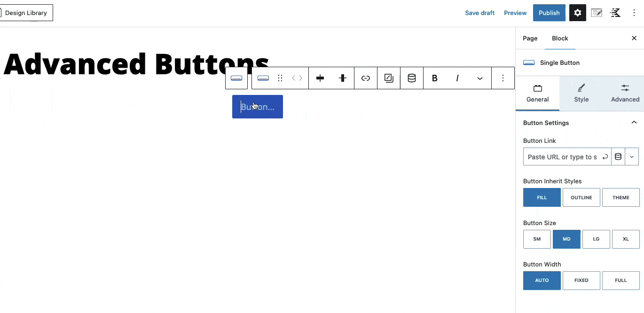This screenshot has height=313, width=644.
Task: Close the settings sidebar
Action: [x=634, y=38]
